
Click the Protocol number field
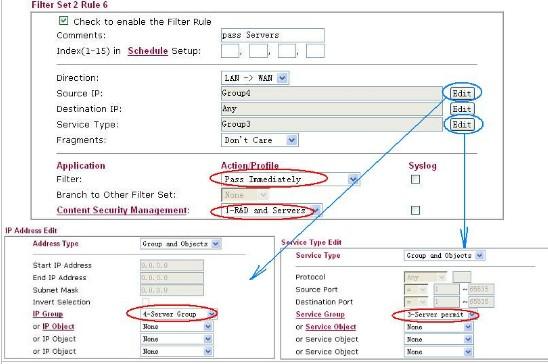coord(462,277)
